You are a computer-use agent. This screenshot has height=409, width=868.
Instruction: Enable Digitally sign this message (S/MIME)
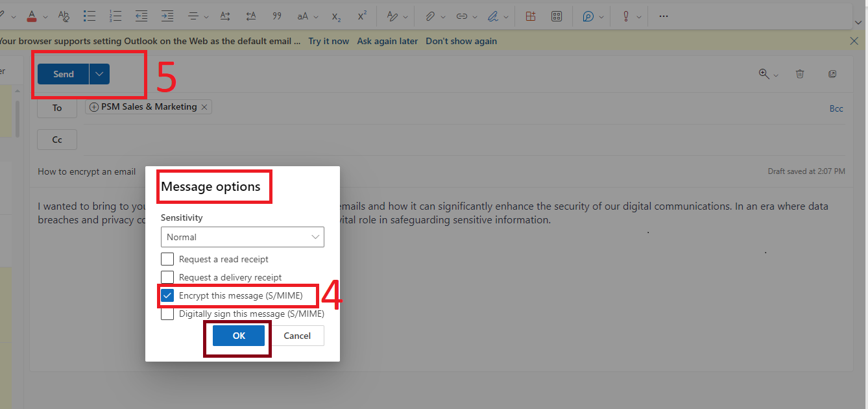[x=167, y=314]
